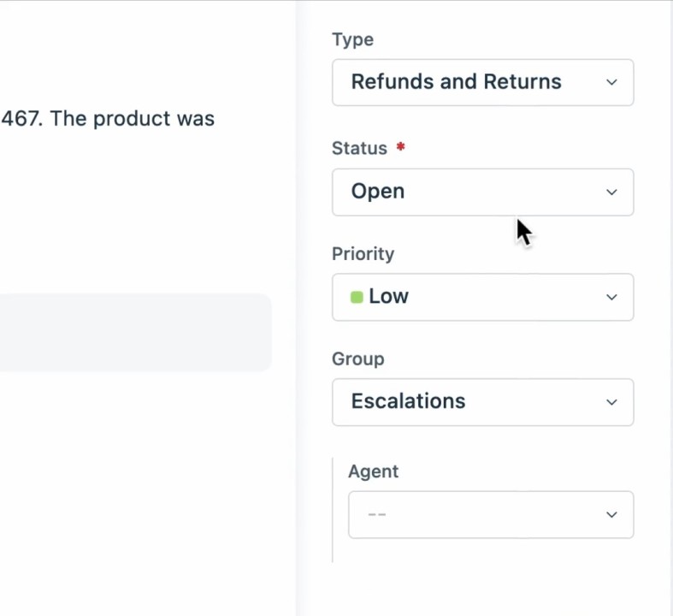The image size is (673, 616).
Task: Expand the Group dropdown showing Escalations
Action: click(482, 402)
